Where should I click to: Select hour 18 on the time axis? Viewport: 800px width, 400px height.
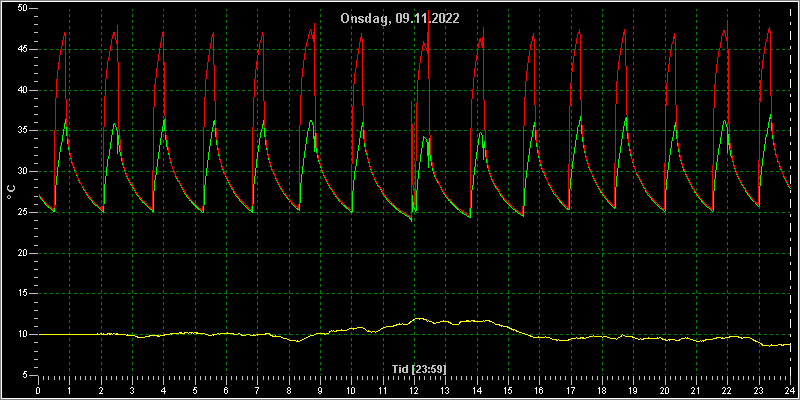tap(602, 390)
